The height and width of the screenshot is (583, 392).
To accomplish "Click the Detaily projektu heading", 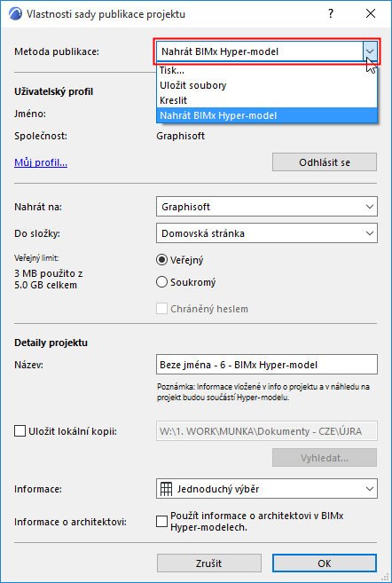I will pos(51,343).
